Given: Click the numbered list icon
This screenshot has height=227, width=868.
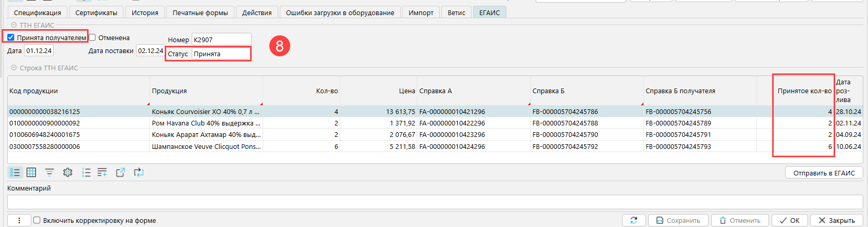Looking at the screenshot, I should [x=86, y=172].
